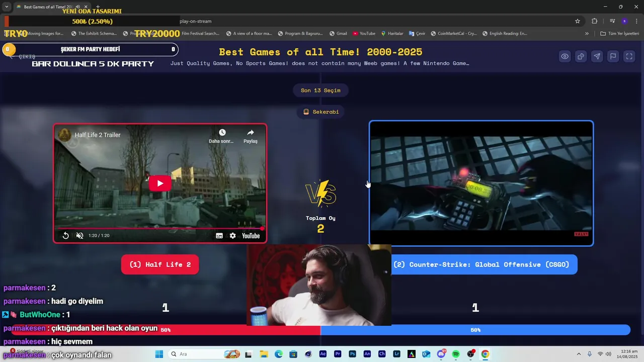Image resolution: width=644 pixels, height=362 pixels.
Task: Toggle fullscreen with the expand icon
Action: 629,56
